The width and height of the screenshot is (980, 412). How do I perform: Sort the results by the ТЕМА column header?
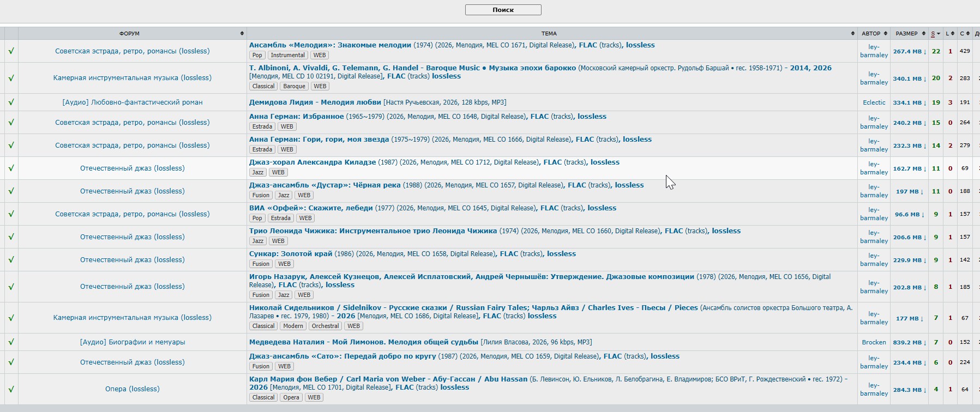click(549, 34)
